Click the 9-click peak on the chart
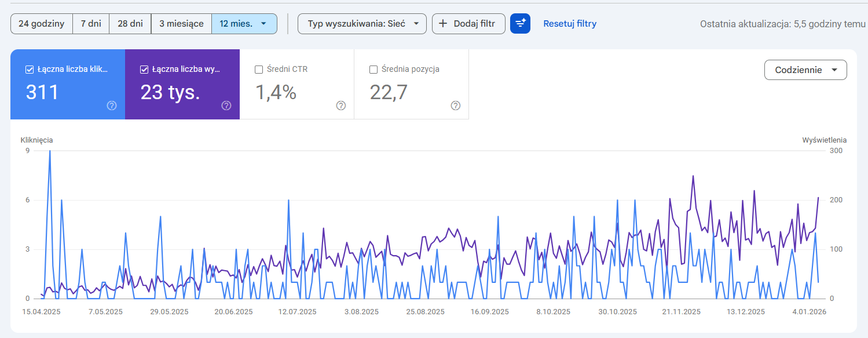868x338 pixels. click(50, 151)
